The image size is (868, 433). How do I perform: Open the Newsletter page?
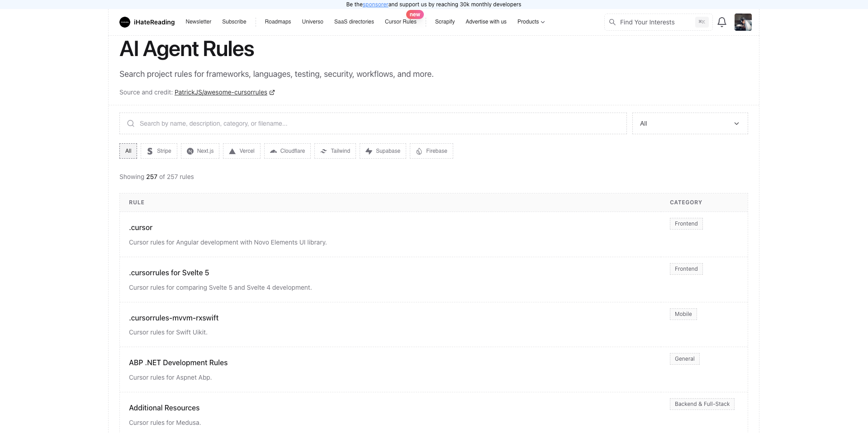click(198, 22)
